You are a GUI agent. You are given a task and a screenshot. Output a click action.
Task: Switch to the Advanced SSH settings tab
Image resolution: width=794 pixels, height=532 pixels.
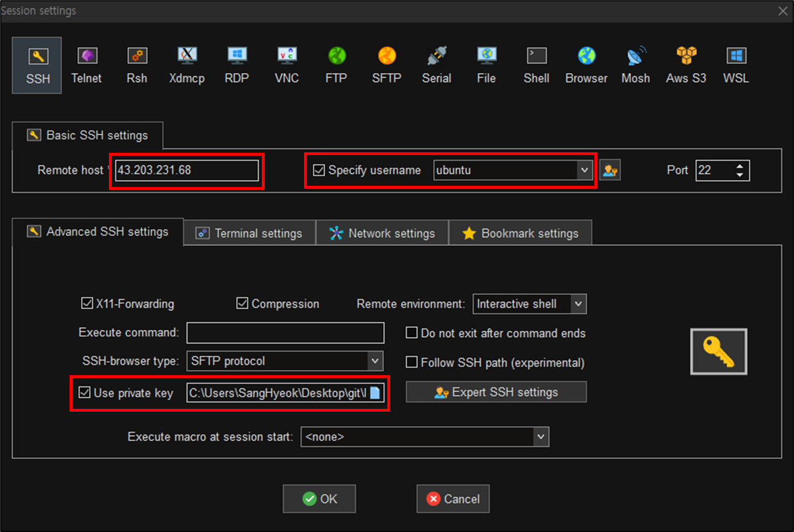click(98, 232)
